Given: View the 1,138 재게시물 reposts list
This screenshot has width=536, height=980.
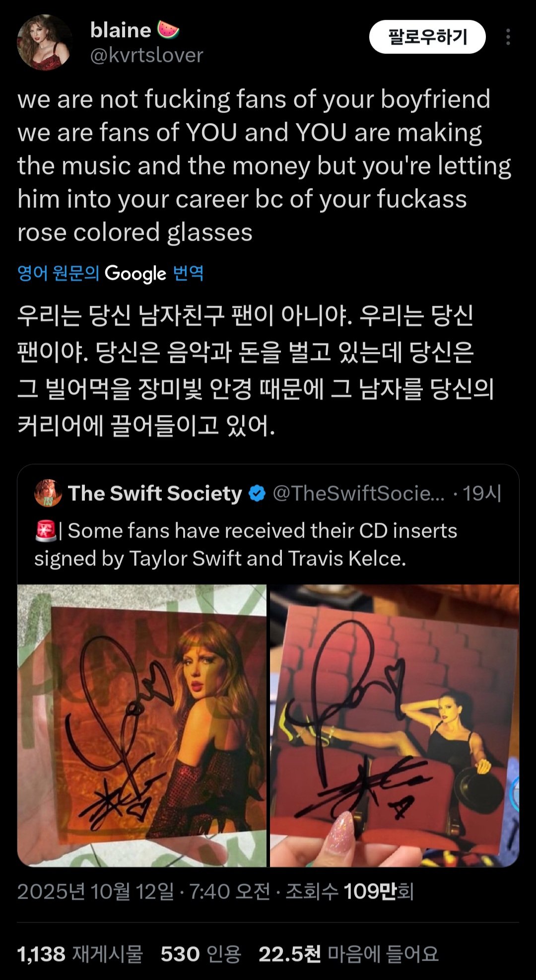Looking at the screenshot, I should (x=80, y=954).
